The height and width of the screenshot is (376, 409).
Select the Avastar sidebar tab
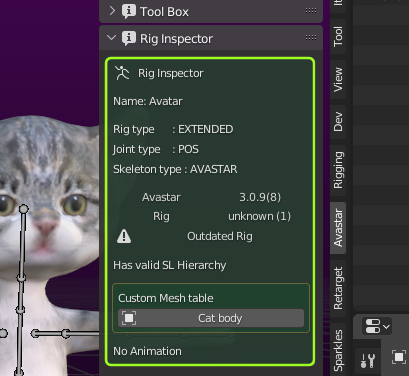(x=338, y=228)
